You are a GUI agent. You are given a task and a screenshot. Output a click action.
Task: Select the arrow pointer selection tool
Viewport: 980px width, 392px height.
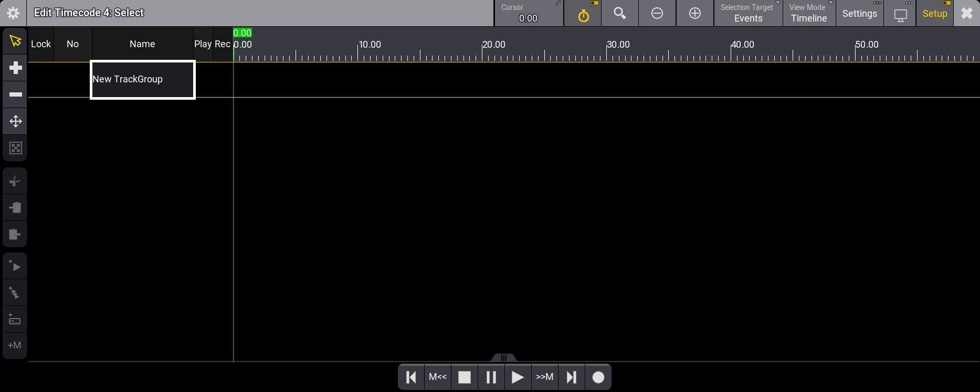click(x=15, y=41)
